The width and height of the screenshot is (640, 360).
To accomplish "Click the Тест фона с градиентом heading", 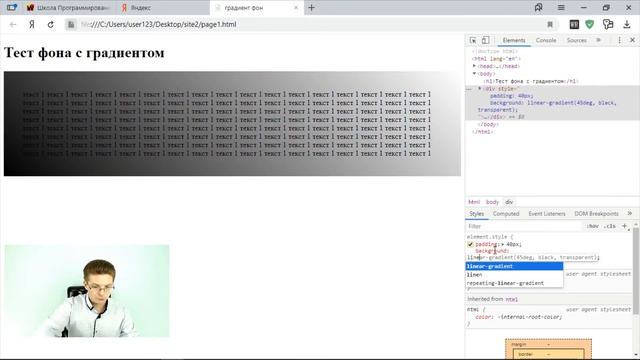I will [x=84, y=53].
